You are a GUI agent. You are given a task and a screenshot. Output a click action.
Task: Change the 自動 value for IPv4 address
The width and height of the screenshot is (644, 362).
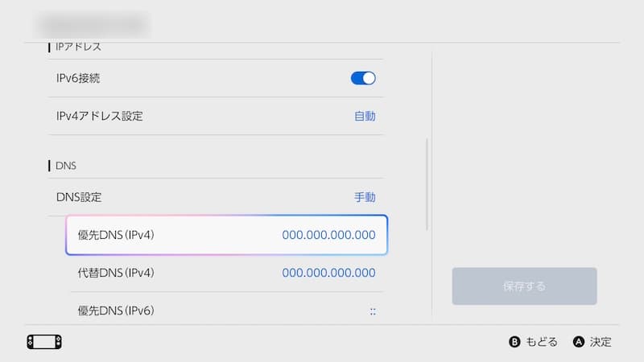pyautogui.click(x=365, y=116)
